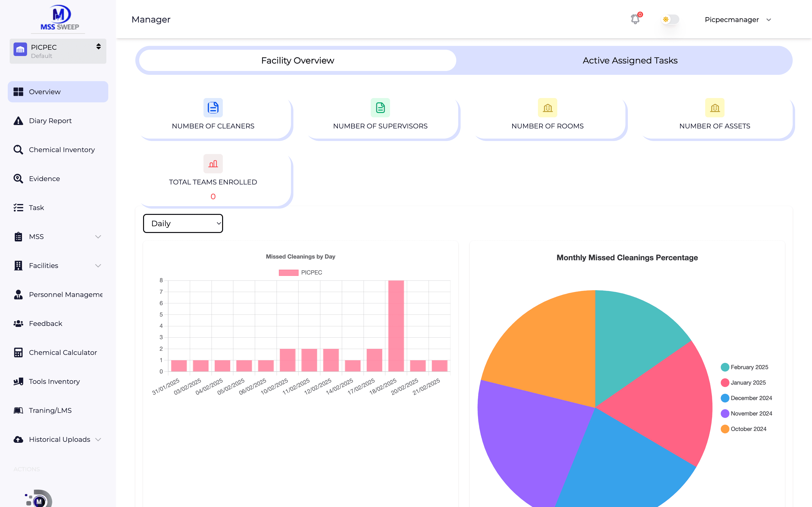
Task: Toggle February 2025 legend item in pie chart
Action: click(745, 367)
